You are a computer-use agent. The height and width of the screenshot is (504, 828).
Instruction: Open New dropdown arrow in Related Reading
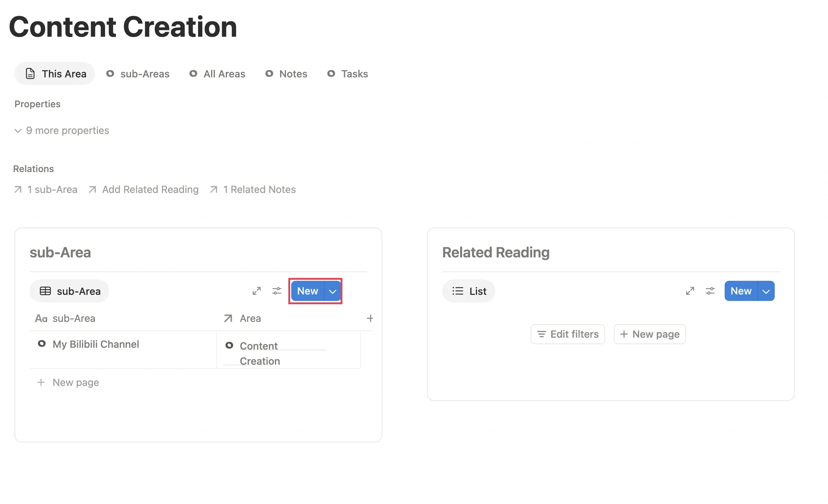(x=766, y=291)
